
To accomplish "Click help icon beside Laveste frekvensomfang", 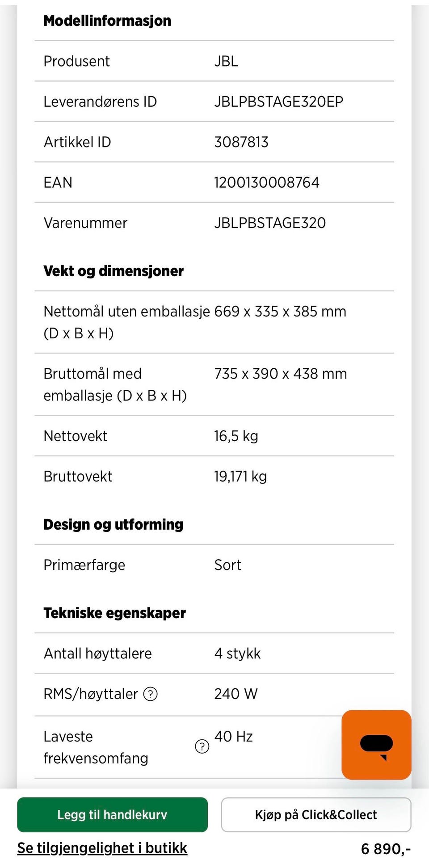I will tap(202, 746).
